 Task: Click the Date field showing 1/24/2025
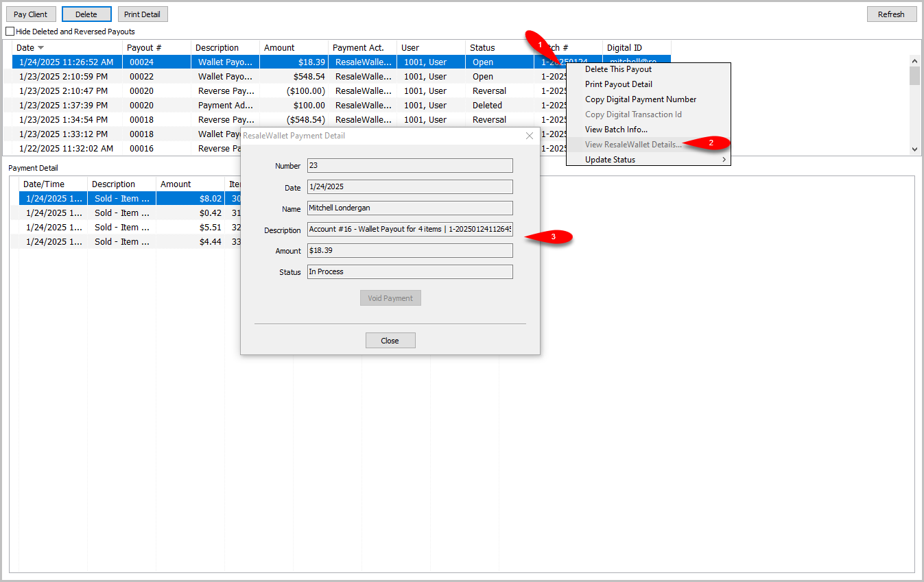[x=410, y=186]
